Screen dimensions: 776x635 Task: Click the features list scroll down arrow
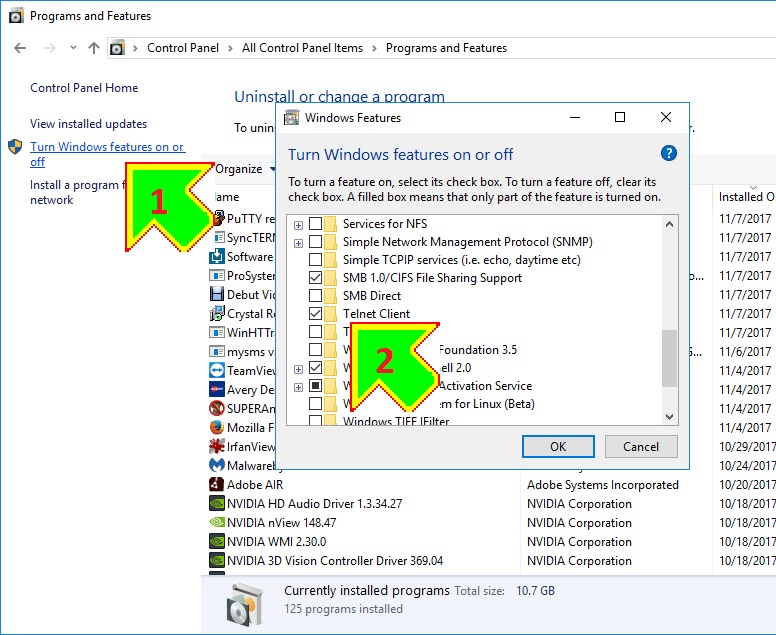pyautogui.click(x=669, y=417)
